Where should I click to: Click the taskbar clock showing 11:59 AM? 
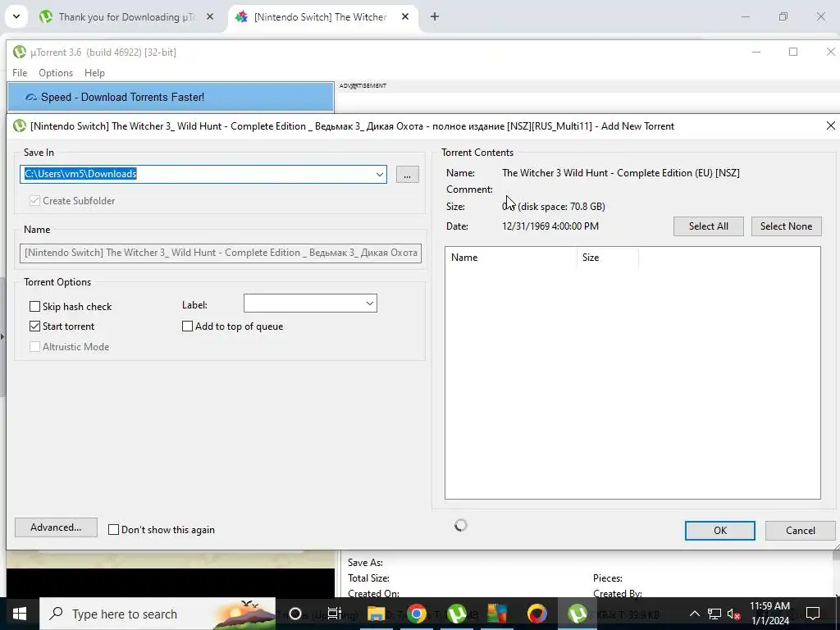(x=769, y=614)
